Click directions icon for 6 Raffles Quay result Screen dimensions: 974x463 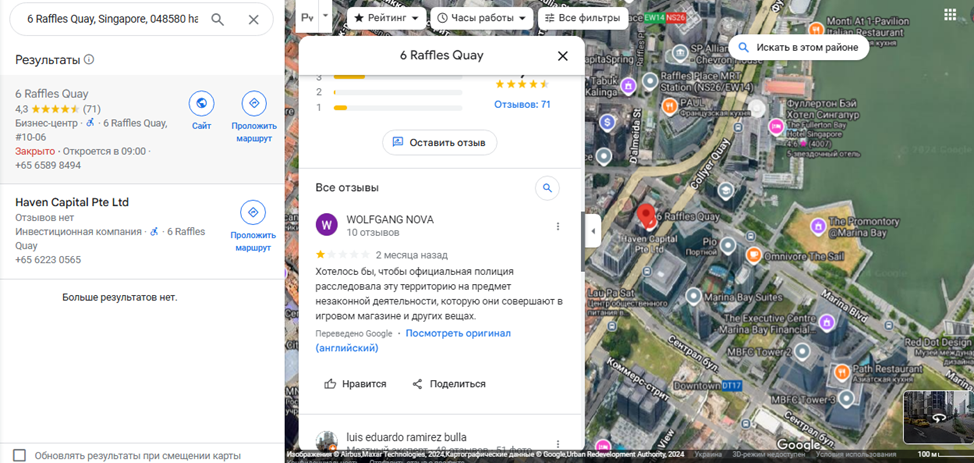(253, 103)
